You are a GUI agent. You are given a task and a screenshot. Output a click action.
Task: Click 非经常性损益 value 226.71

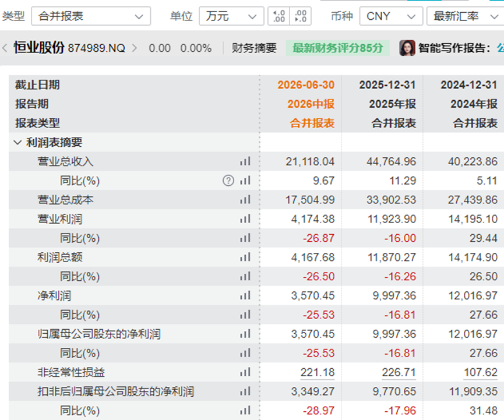coord(399,372)
